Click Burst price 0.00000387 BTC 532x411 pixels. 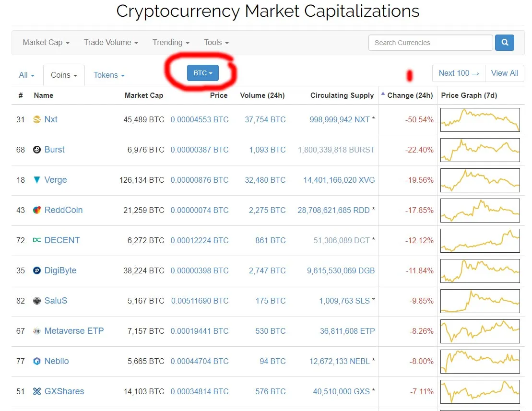point(200,150)
